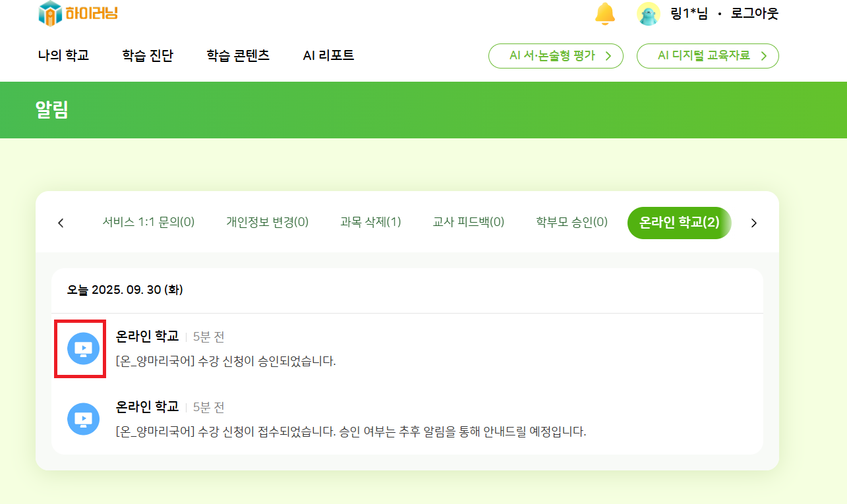This screenshot has height=504, width=847.
Task: Open the AI 서·논술형 평가 button
Action: (556, 56)
